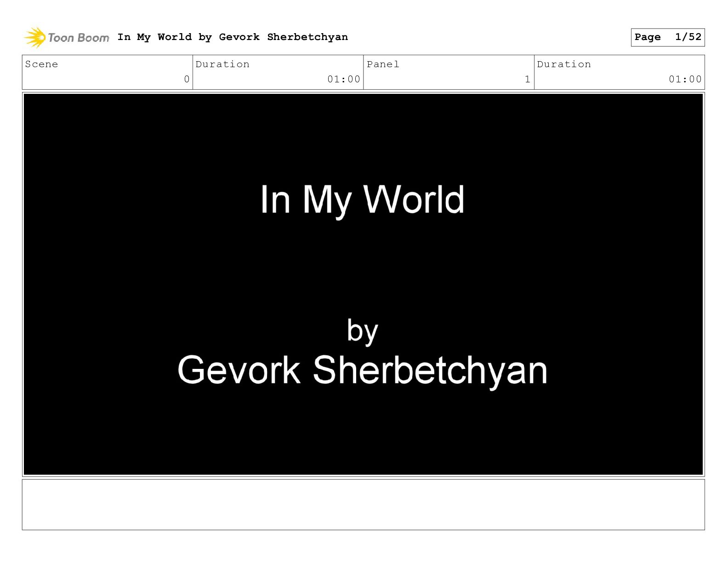Select the panel duration 01:00 at far right

tap(685, 79)
